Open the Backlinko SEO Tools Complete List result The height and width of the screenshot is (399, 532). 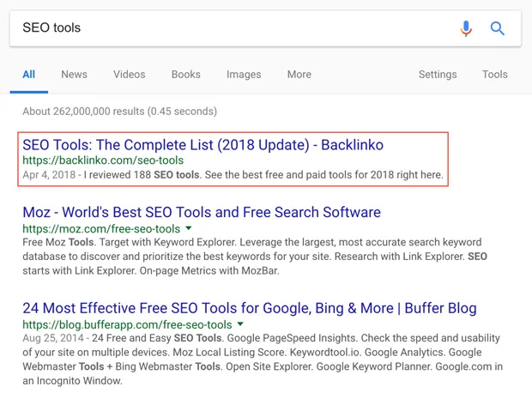coord(203,145)
